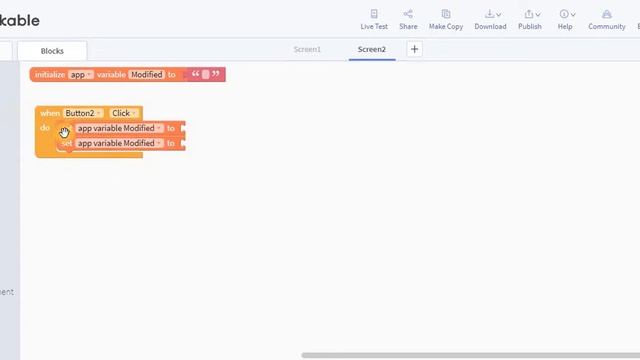Viewport: 640px width, 360px height.
Task: Click the horizontal scrollbar at bottom
Action: 470,356
